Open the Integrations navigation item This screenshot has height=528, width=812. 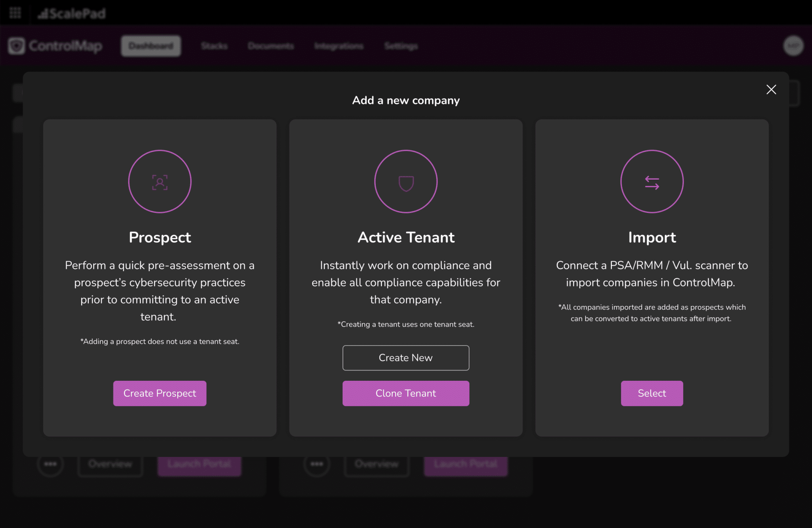coord(339,46)
